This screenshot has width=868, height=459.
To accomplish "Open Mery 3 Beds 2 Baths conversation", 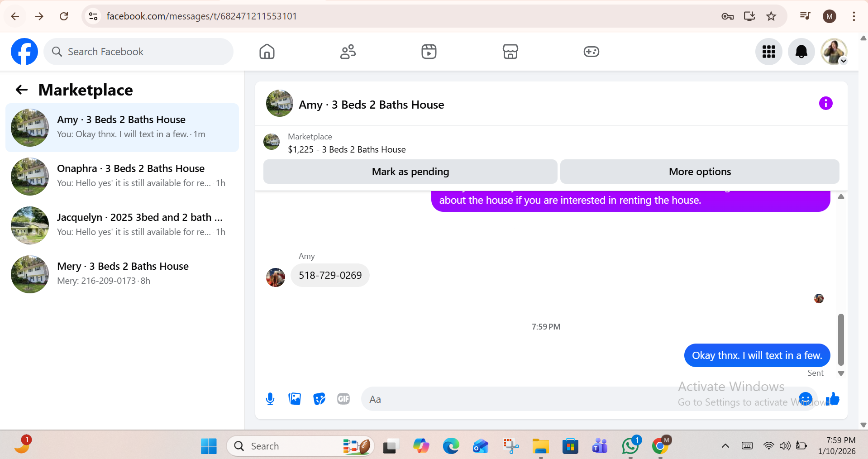I will coord(122,274).
